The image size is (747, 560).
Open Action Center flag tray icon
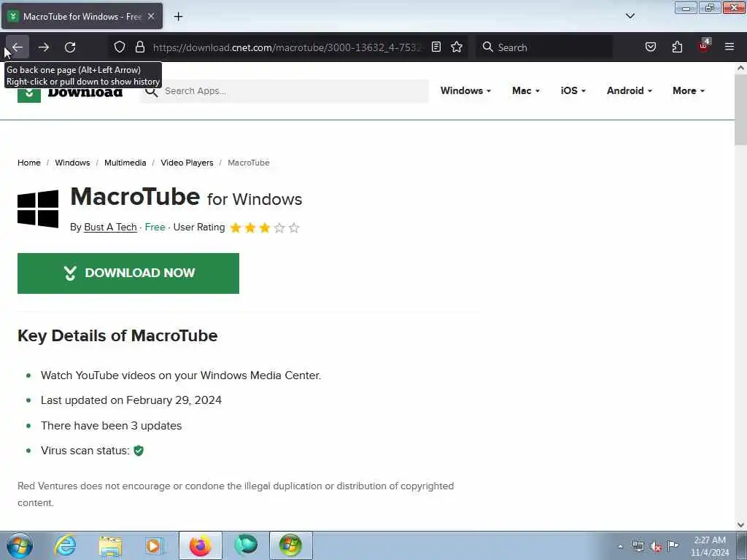pyautogui.click(x=673, y=546)
